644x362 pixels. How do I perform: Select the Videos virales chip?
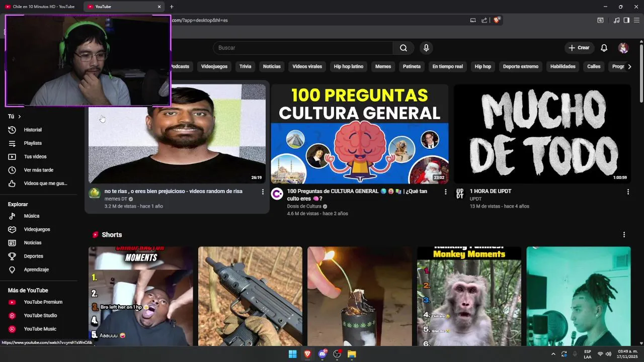307,66
